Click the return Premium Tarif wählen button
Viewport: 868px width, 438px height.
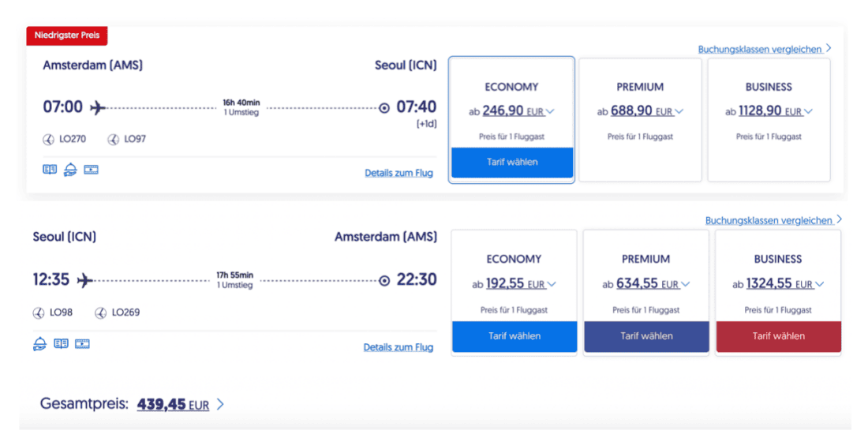646,336
